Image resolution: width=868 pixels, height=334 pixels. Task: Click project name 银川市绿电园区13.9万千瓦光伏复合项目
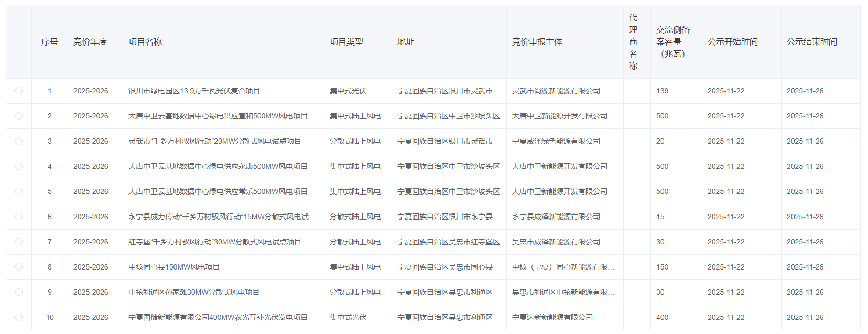[x=194, y=91]
